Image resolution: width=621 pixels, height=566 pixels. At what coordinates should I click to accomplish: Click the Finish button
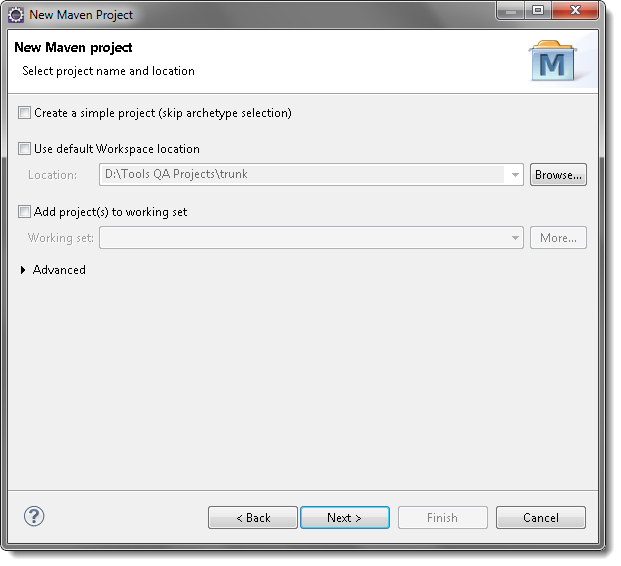(x=443, y=517)
